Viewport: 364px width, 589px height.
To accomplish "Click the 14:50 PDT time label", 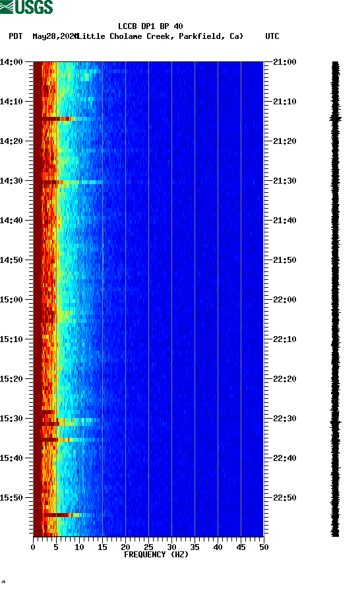I will [11, 260].
